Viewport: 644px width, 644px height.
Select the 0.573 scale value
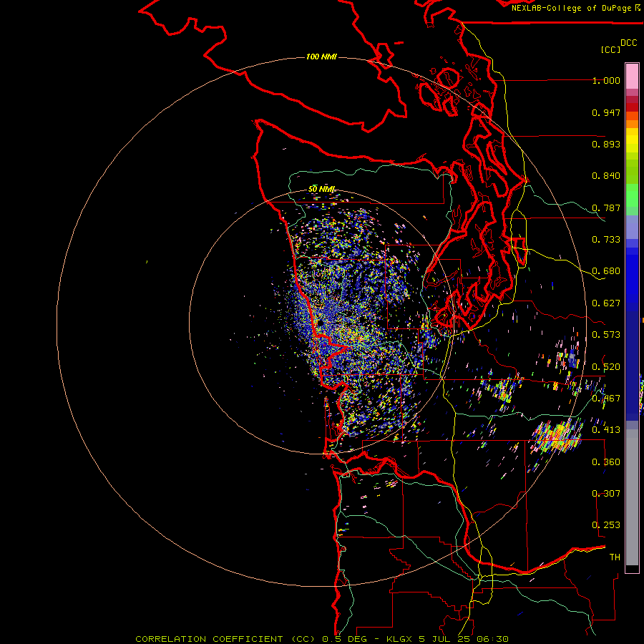click(606, 335)
